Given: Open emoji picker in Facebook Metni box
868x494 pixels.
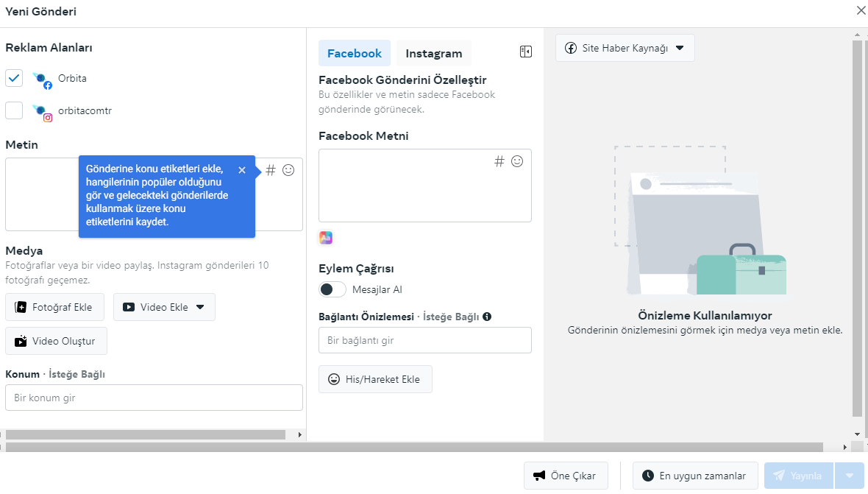Looking at the screenshot, I should tap(517, 161).
